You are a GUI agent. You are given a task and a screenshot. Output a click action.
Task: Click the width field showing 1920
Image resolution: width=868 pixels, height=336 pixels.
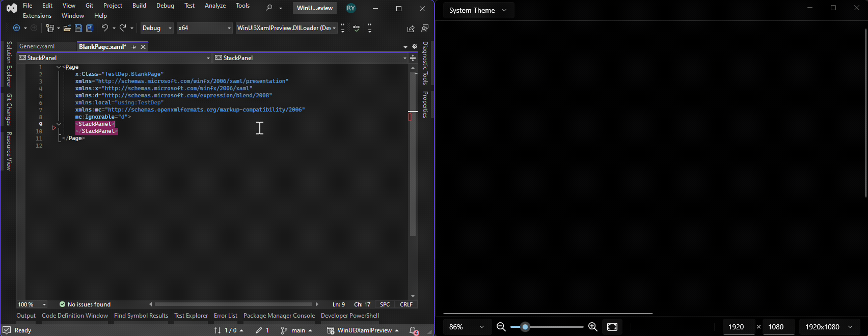738,327
